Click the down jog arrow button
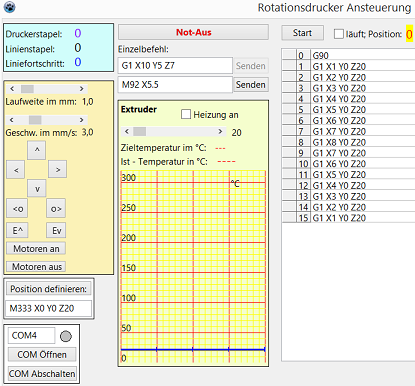 pos(37,189)
